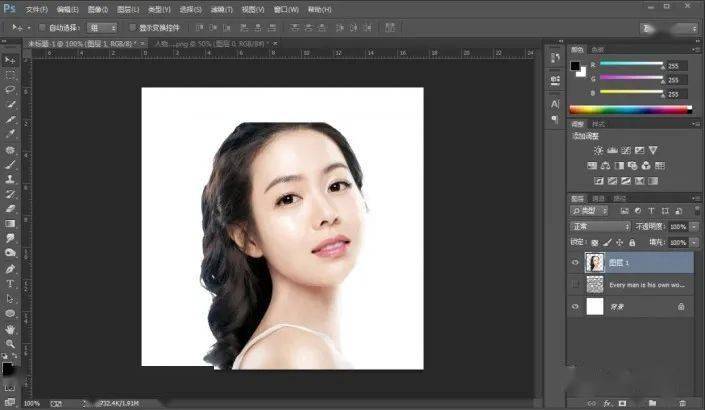Screen dimensions: 705x410
Task: Enable the show transform controls checkbox
Action: tap(132, 28)
